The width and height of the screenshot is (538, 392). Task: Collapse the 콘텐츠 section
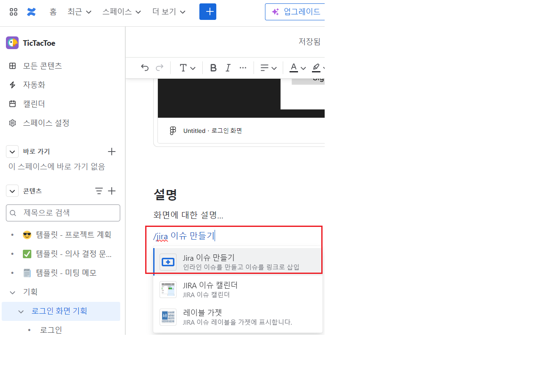[x=12, y=191]
